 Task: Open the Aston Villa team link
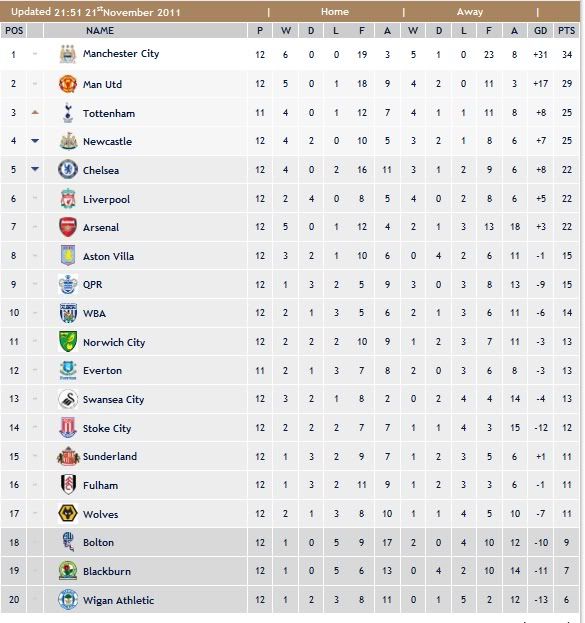coord(108,256)
